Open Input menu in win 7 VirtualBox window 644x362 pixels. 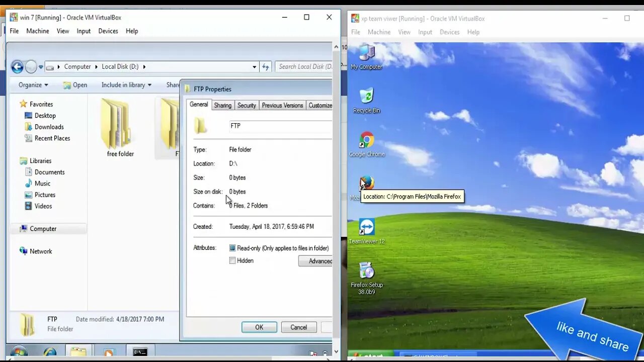[84, 31]
